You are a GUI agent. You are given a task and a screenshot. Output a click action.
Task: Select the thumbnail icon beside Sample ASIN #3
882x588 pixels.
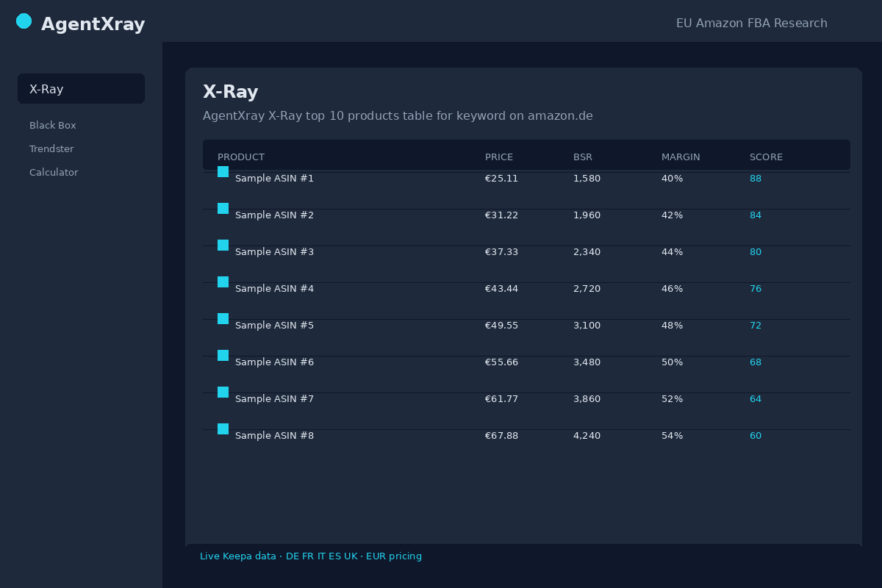(x=223, y=245)
